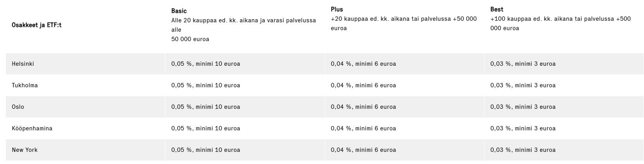Click Helsinki's Best price cell

coord(523,64)
